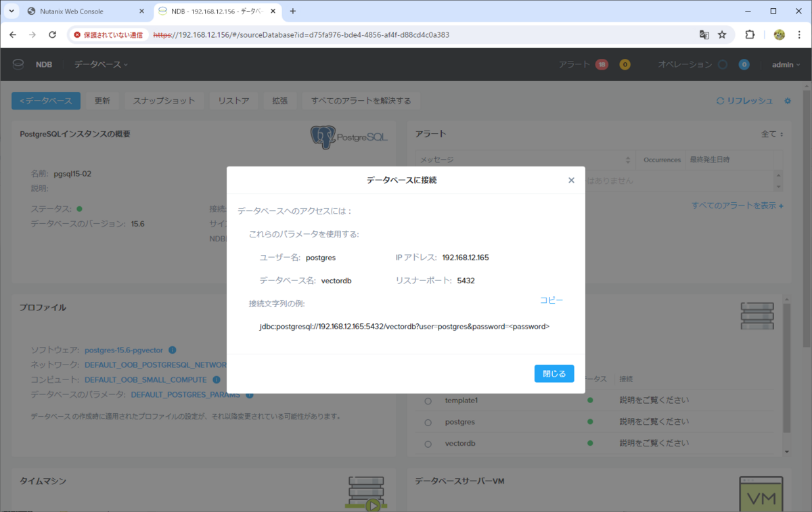
Task: Go back via <データベース button
Action: coord(46,101)
